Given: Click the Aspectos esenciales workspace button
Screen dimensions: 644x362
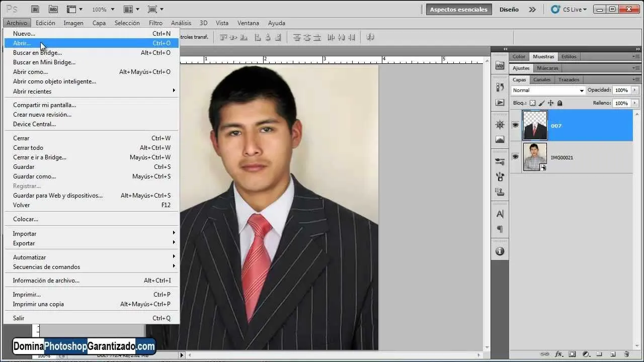Looking at the screenshot, I should point(458,9).
